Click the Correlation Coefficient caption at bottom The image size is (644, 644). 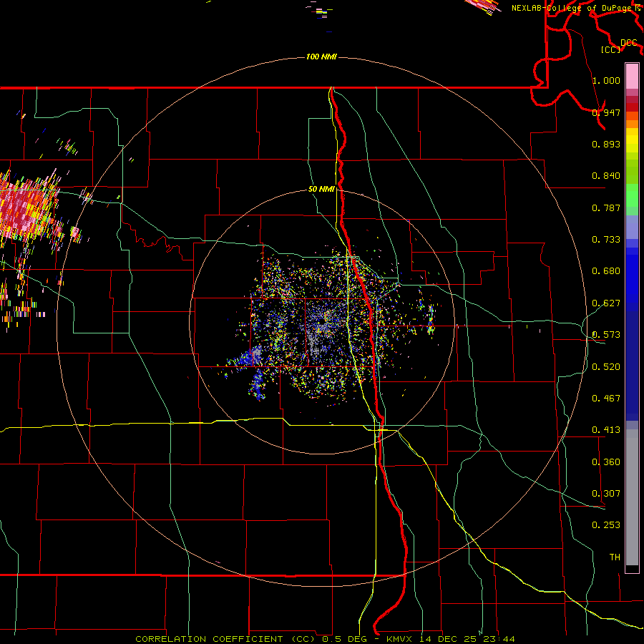tap(325, 639)
